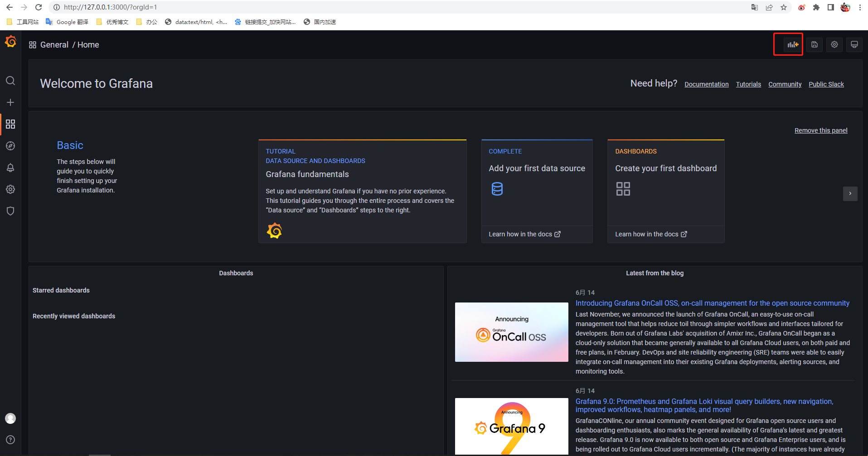Click the Add panel toolbar icon

click(x=793, y=44)
